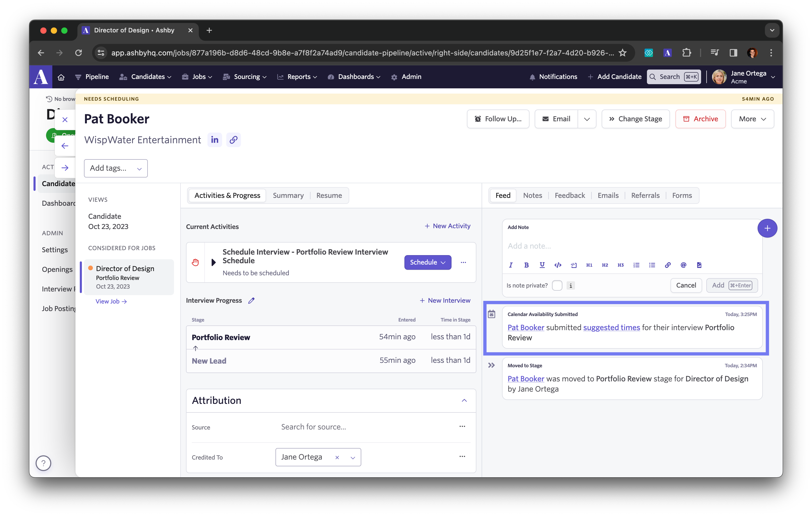This screenshot has width=812, height=516.
Task: Click the Add note text input field
Action: (629, 245)
